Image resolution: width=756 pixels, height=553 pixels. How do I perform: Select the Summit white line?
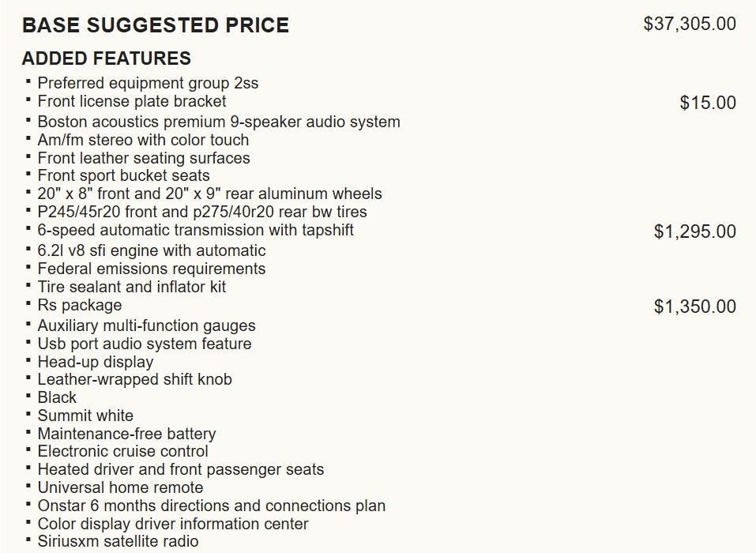click(85, 416)
